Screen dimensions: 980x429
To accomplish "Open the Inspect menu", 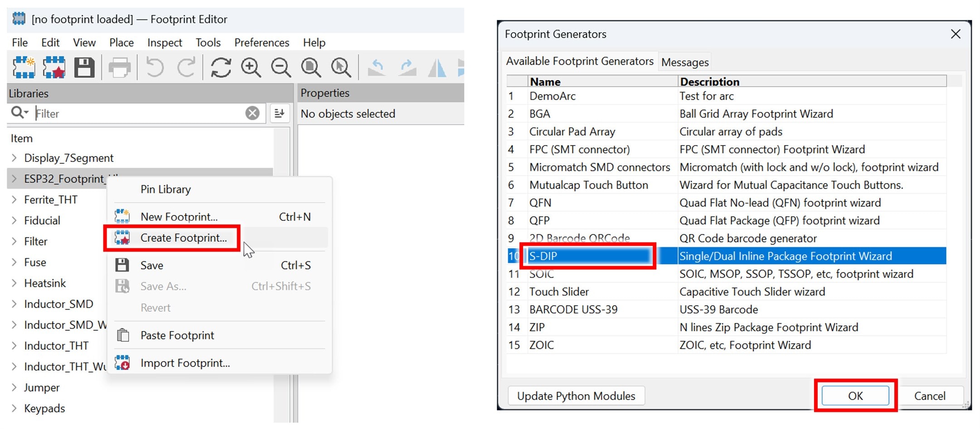I will coord(164,43).
